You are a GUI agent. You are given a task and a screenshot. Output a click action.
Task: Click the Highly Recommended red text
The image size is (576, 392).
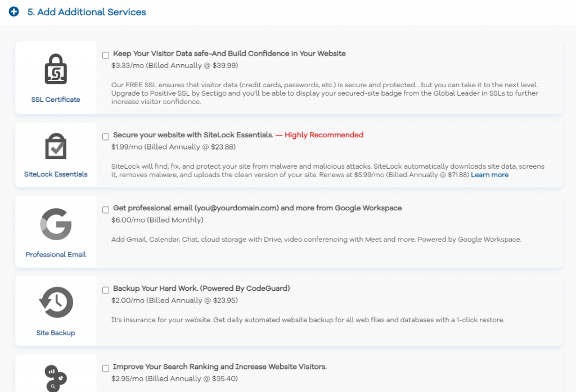323,135
